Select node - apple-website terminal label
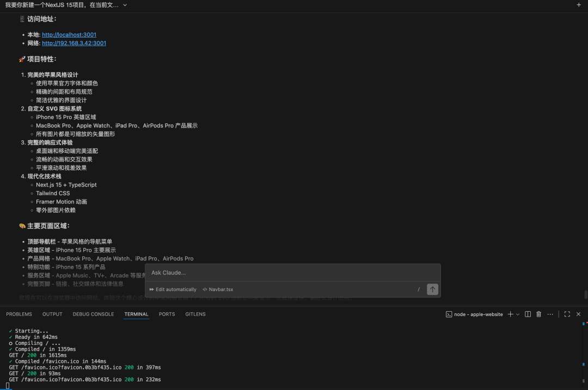This screenshot has width=588, height=390. pyautogui.click(x=474, y=314)
